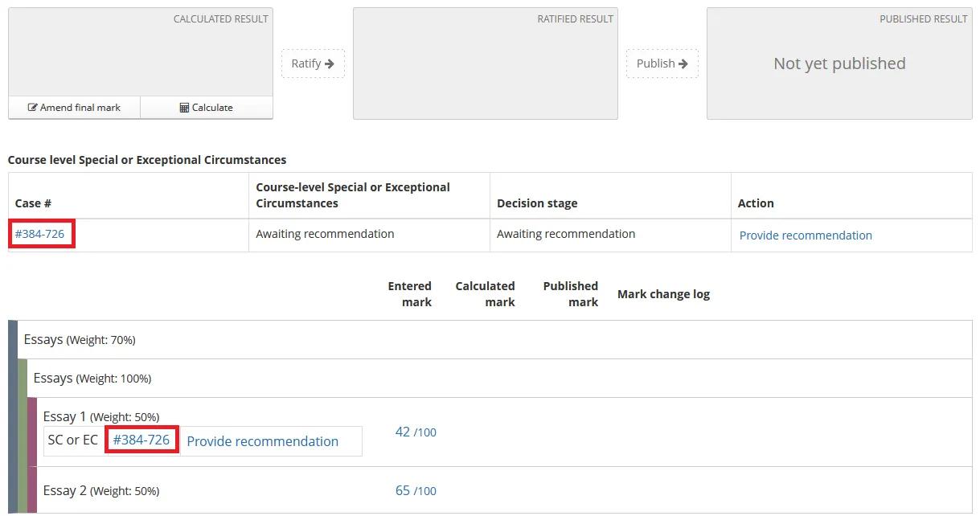Click Provide recommendation under Essay 1
Screen dimensions: 980x516
pyautogui.click(x=262, y=441)
